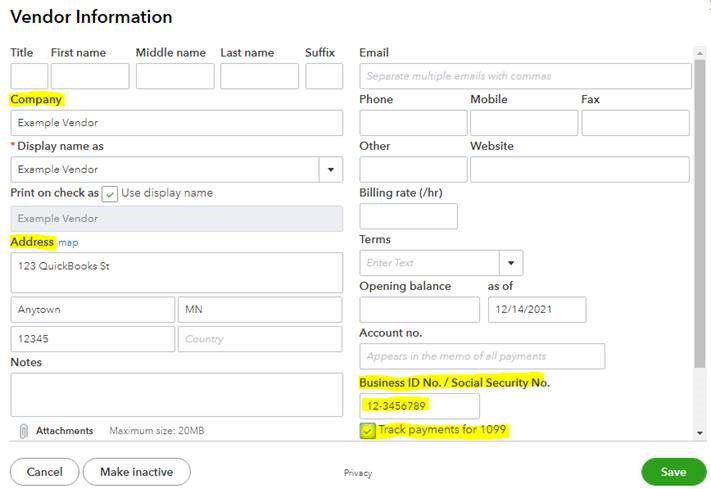Click the street address field 123 QuickBooks St
Viewport: 711px width, 489px height.
[176, 273]
